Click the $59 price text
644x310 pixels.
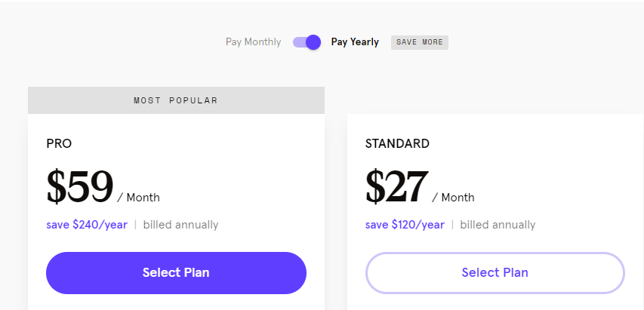click(x=80, y=187)
